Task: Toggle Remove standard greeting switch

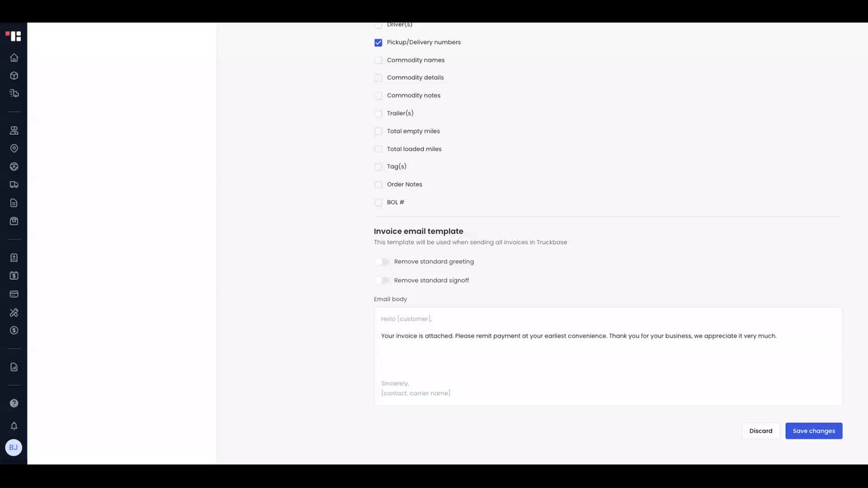Action: coord(382,262)
